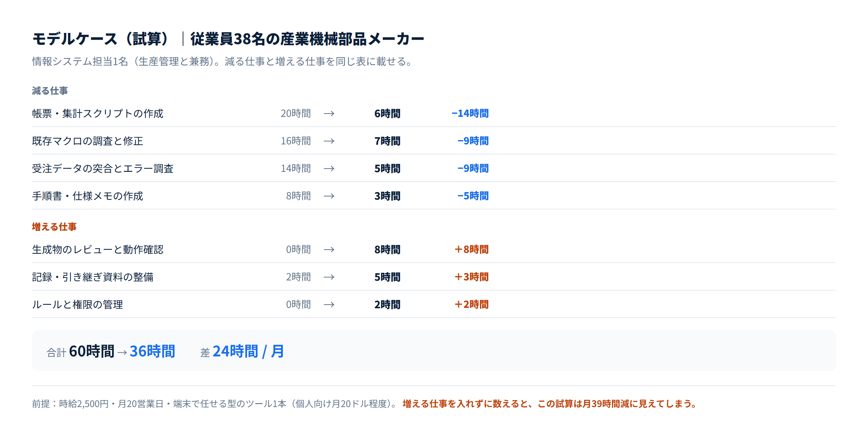This screenshot has width=868, height=436.
Task: Select the blue 36時間 total value
Action: (152, 351)
